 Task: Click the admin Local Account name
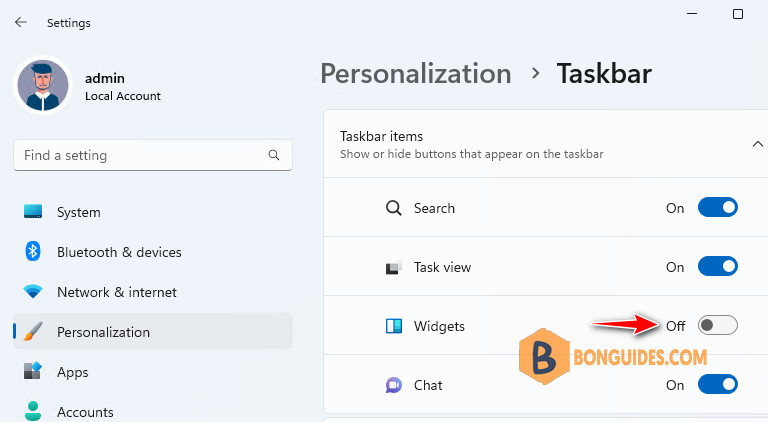point(105,78)
